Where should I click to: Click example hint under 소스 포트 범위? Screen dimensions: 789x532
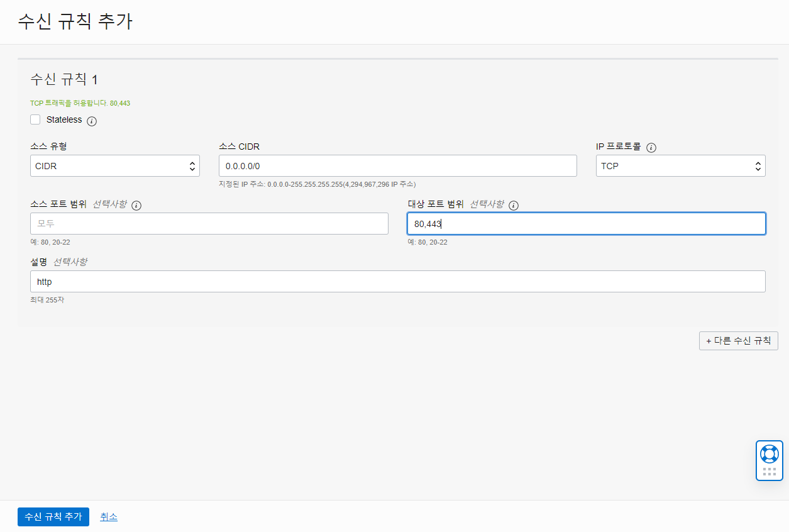point(50,242)
